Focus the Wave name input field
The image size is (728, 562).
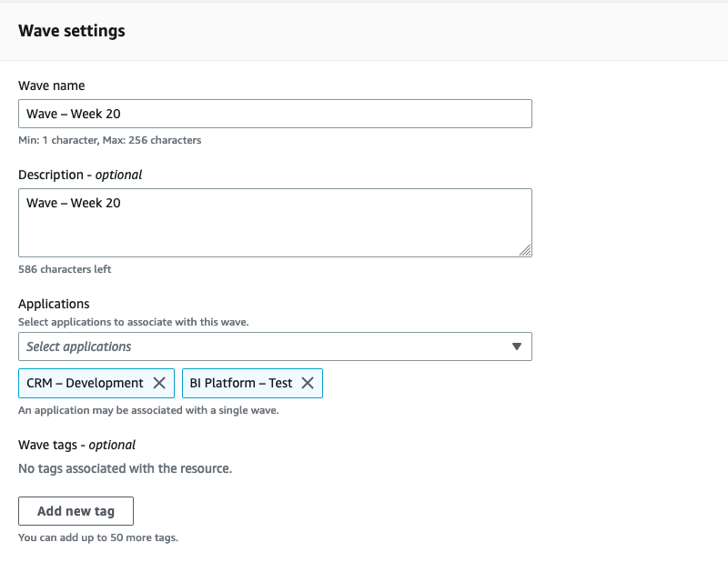pyautogui.click(x=275, y=114)
